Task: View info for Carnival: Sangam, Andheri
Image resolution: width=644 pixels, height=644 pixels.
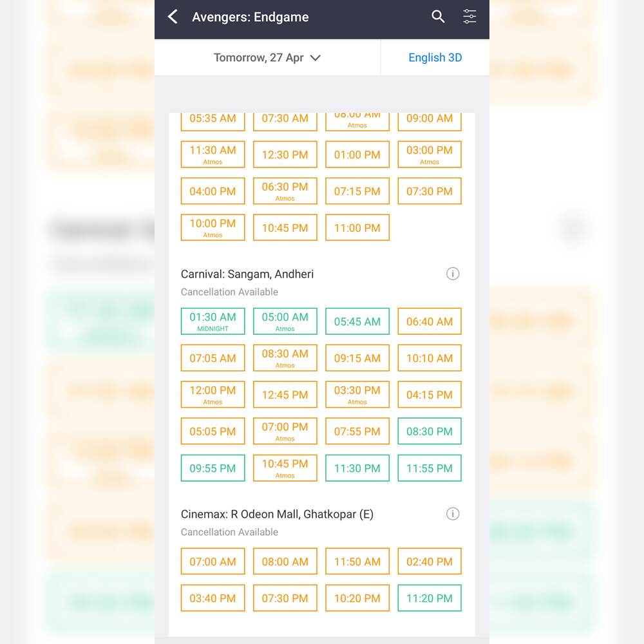Action: point(453,274)
